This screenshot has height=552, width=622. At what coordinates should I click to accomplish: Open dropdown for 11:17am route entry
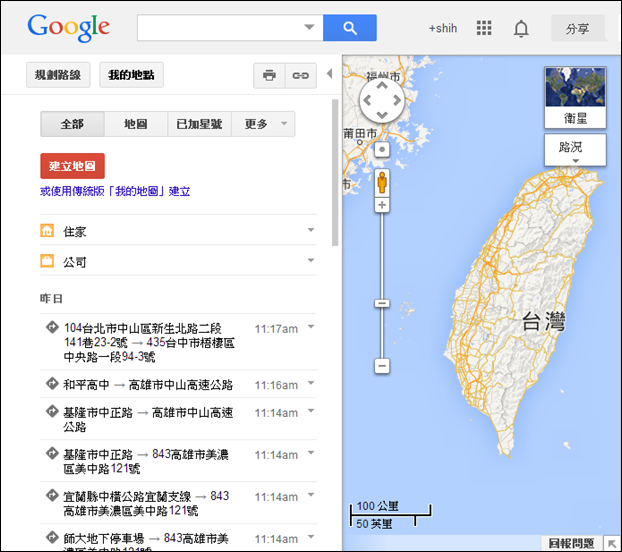click(x=311, y=327)
